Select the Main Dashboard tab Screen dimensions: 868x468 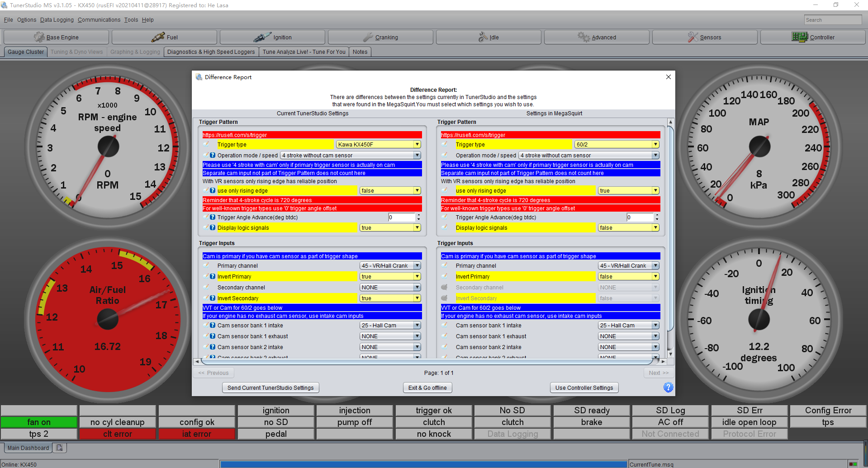[28, 448]
